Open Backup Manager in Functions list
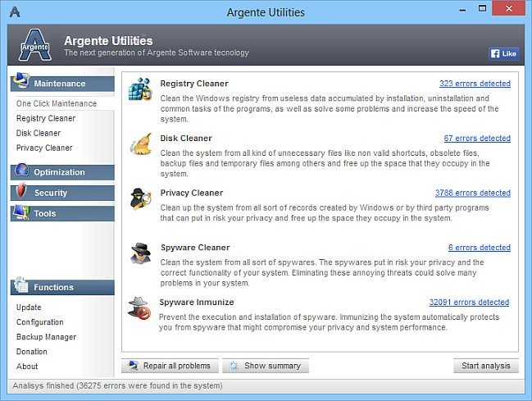Image resolution: width=532 pixels, height=401 pixels. pos(46,337)
